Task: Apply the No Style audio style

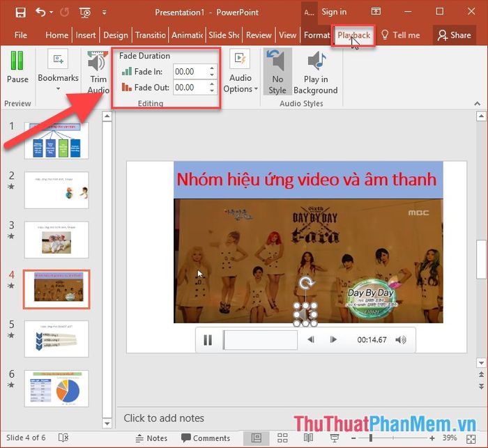Action: (x=277, y=72)
